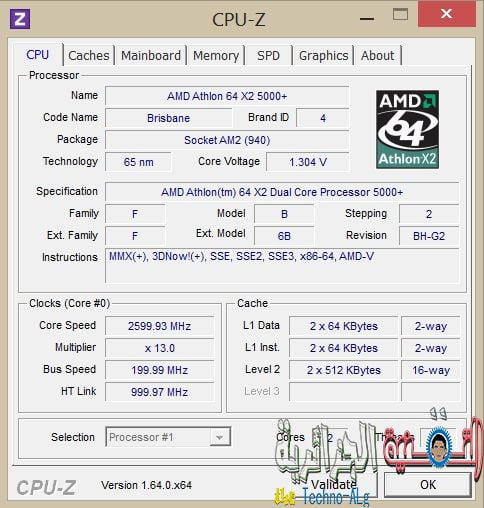Close the CPU-Z window
This screenshot has height=508, width=484.
[x=447, y=14]
